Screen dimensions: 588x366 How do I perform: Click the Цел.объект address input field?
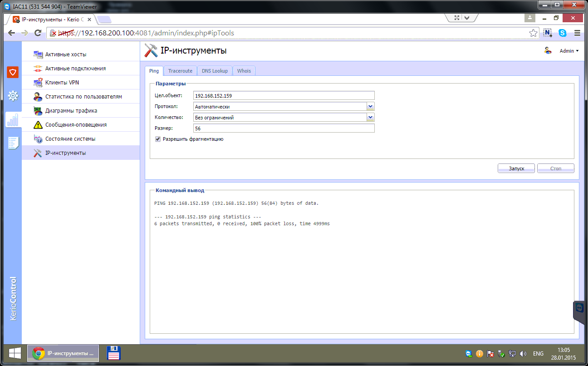click(284, 96)
